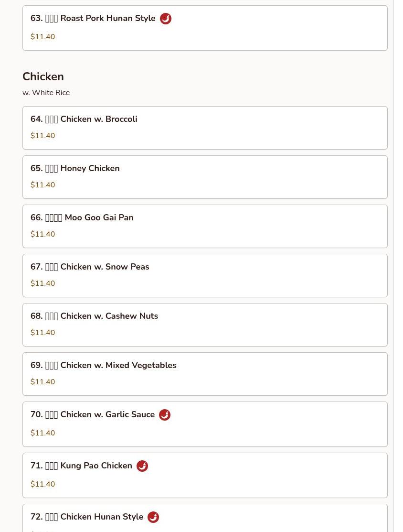Choose 66 Moo Goo Gai Pan
Image resolution: width=403 pixels, height=532 pixels.
[205, 226]
